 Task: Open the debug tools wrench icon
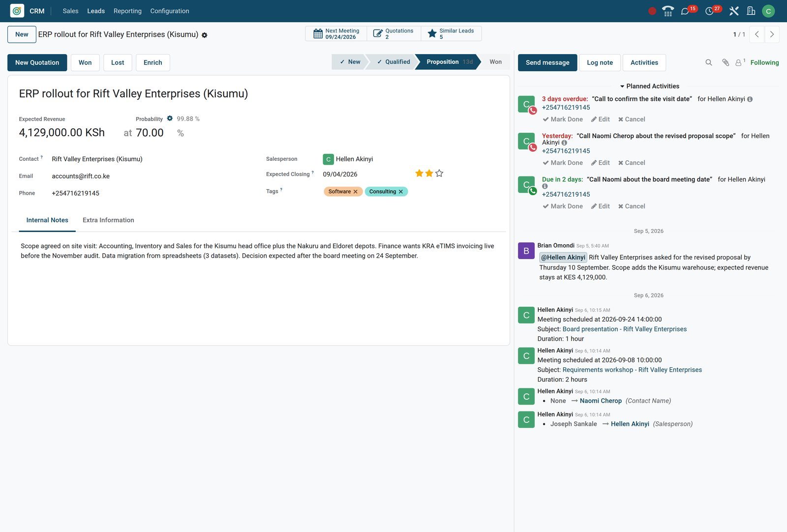pos(734,11)
